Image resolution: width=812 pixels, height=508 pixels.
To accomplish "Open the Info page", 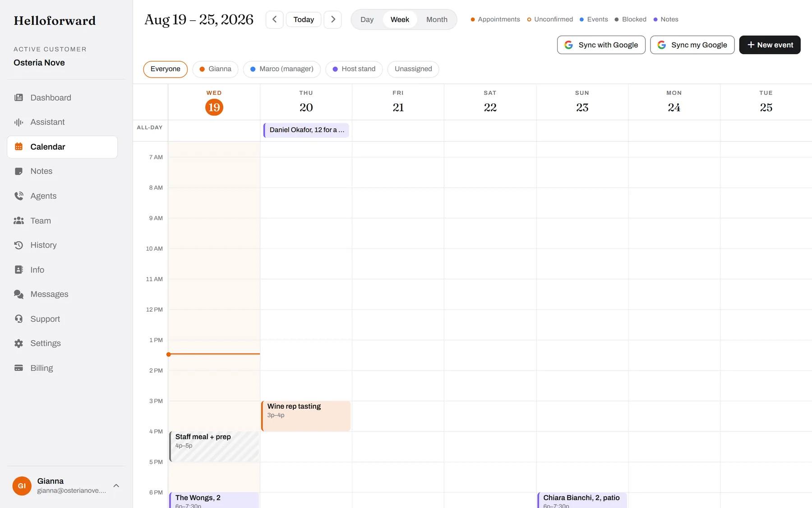I will [x=62, y=270].
